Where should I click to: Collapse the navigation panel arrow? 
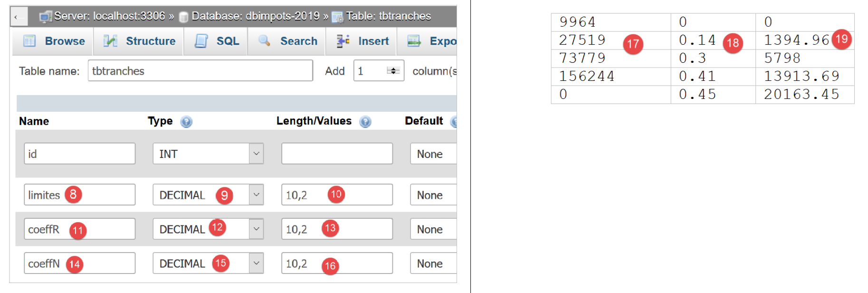pyautogui.click(x=16, y=17)
